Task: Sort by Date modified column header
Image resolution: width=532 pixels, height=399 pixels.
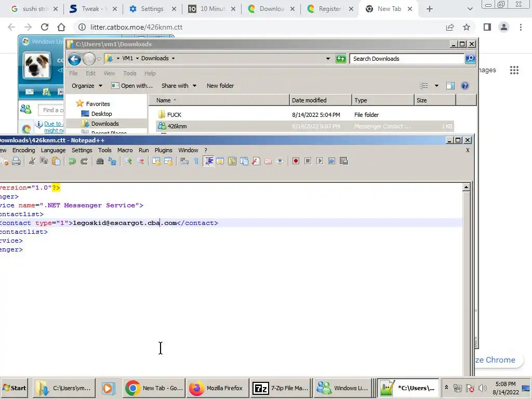Action: click(x=321, y=100)
